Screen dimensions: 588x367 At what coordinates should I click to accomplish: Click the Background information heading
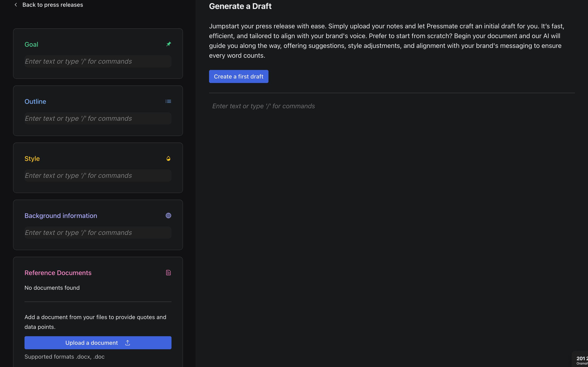click(x=61, y=216)
